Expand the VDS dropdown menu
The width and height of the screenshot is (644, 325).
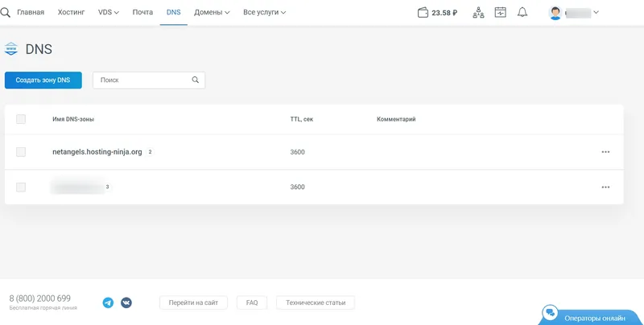pyautogui.click(x=109, y=12)
